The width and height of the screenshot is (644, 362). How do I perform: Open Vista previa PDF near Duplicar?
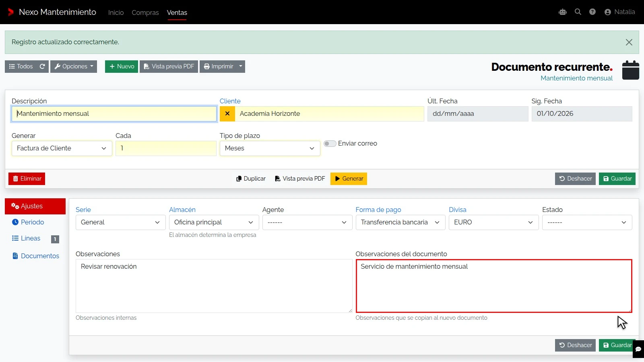(300, 179)
